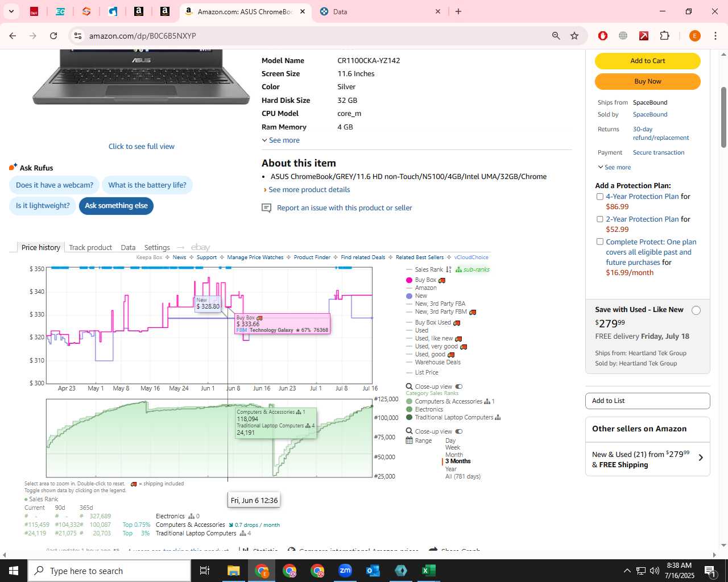
Task: Open the orange E profile avatar
Action: tap(694, 36)
